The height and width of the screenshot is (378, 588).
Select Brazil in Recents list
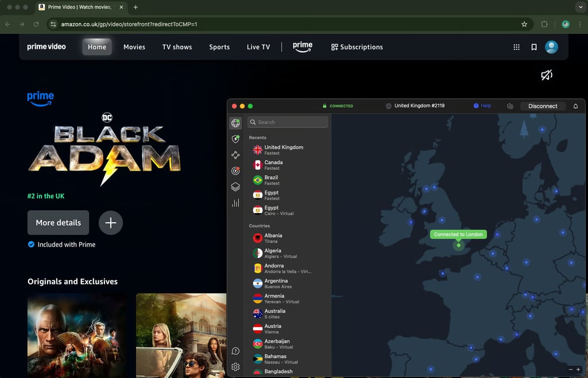tap(287, 180)
